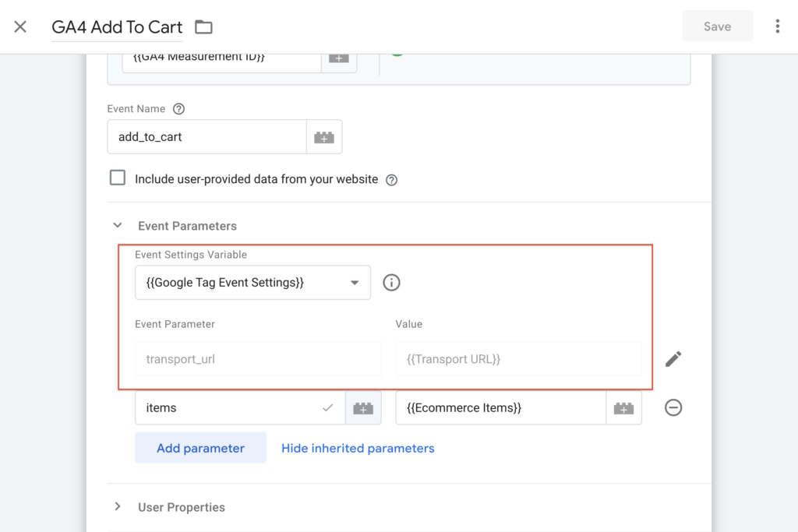The image size is (798, 532).
Task: Click variable picker next to Measurement ID field
Action: pyautogui.click(x=339, y=58)
